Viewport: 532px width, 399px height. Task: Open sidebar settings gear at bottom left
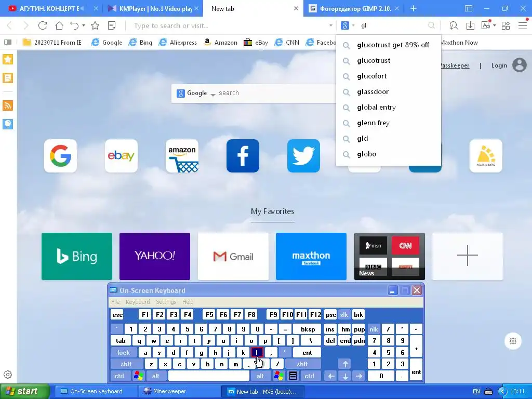click(8, 375)
